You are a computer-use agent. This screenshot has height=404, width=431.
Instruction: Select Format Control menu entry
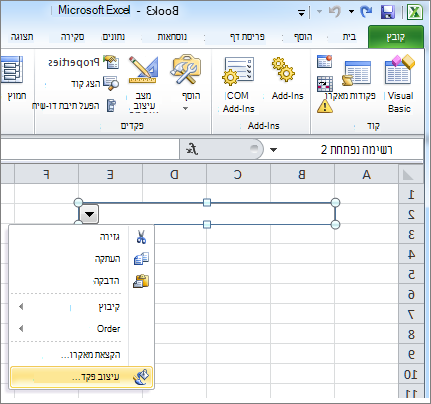tap(82, 377)
